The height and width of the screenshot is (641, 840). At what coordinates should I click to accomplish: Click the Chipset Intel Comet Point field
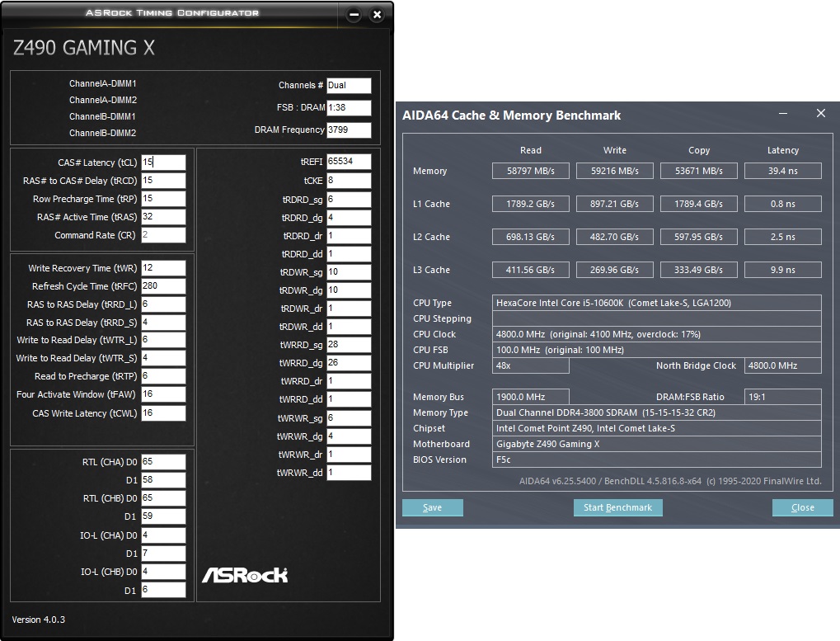click(657, 428)
